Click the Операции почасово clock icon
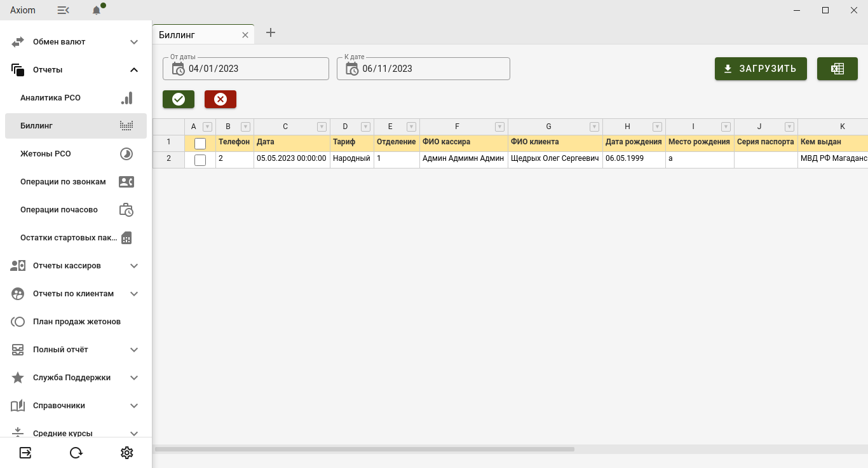This screenshot has height=468, width=868. (x=126, y=210)
